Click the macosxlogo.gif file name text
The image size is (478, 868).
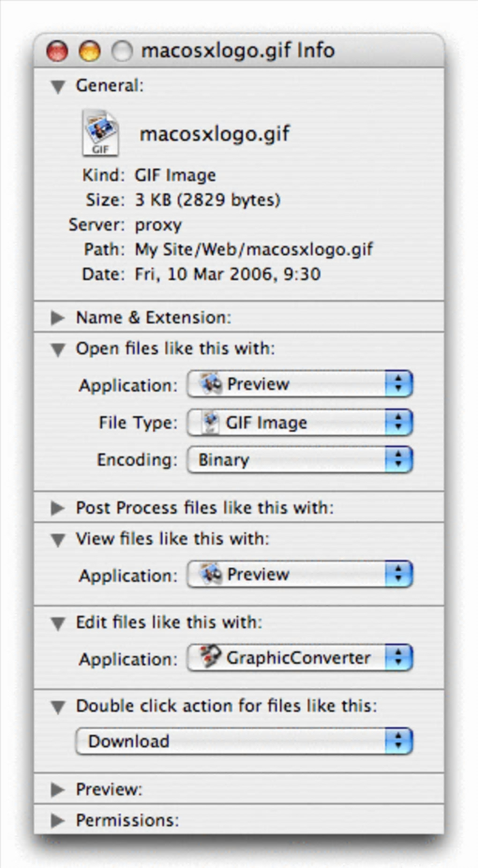click(x=215, y=134)
